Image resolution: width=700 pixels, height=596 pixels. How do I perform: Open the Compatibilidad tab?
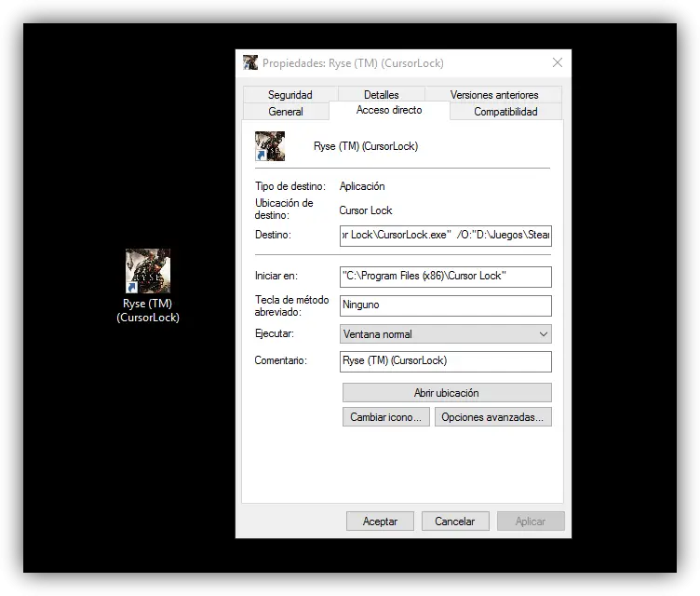tap(505, 112)
